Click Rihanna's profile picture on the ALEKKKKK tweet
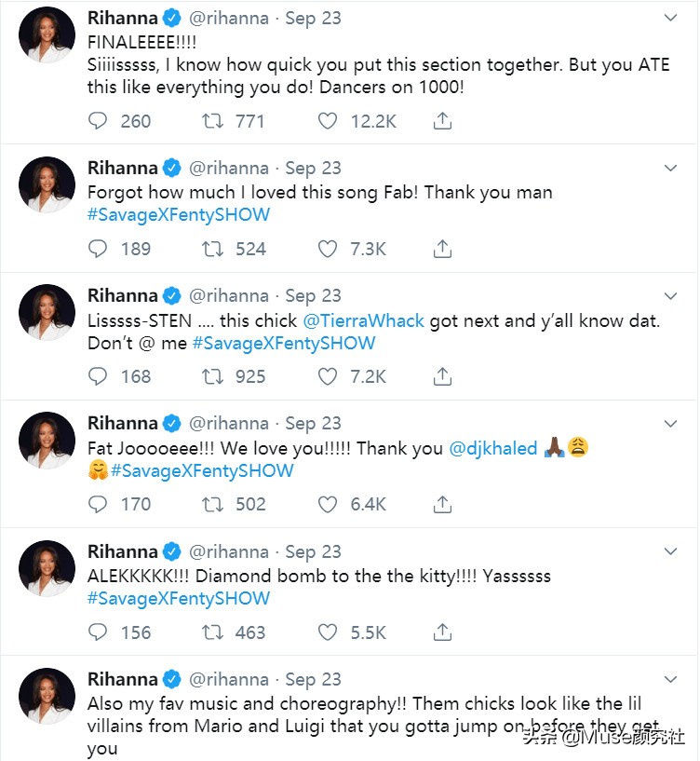This screenshot has width=700, height=761. point(47,568)
